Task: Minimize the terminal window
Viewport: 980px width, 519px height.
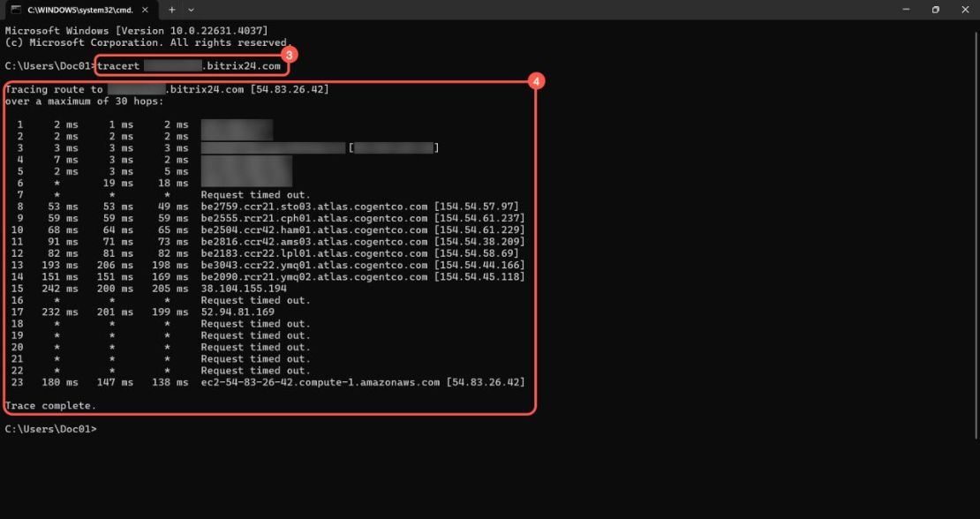Action: (x=906, y=10)
